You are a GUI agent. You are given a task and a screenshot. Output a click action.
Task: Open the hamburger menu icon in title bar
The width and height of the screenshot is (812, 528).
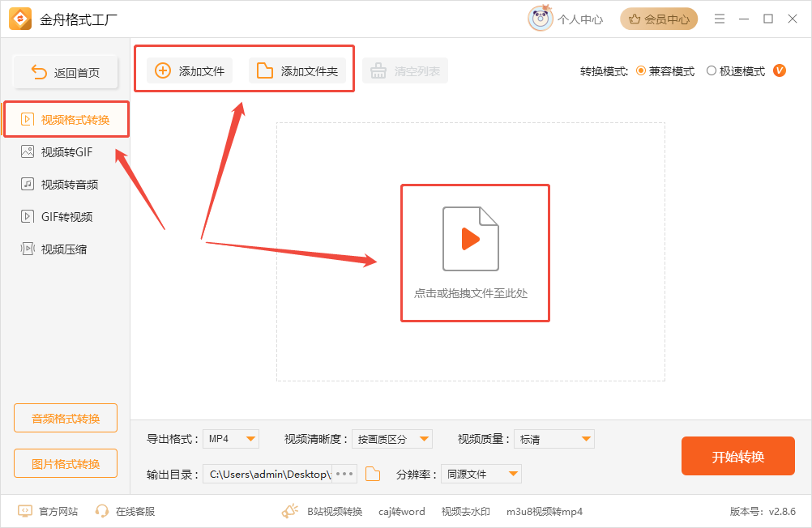(x=720, y=19)
